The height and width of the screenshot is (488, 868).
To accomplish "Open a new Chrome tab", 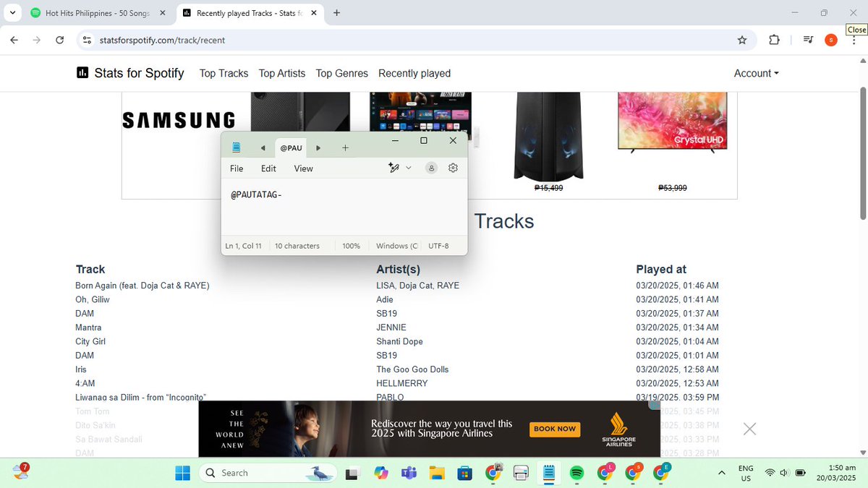I will click(336, 13).
